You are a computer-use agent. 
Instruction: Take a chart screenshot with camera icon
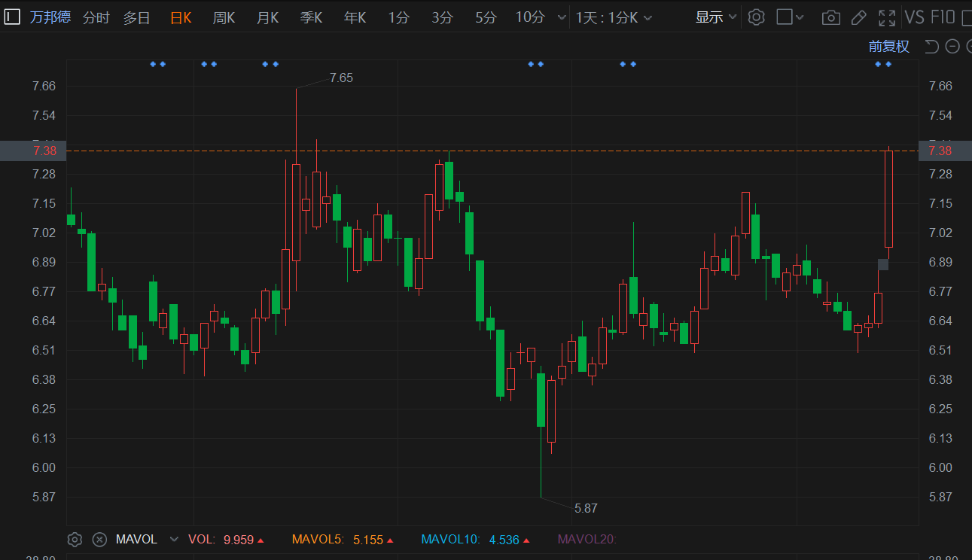click(830, 17)
